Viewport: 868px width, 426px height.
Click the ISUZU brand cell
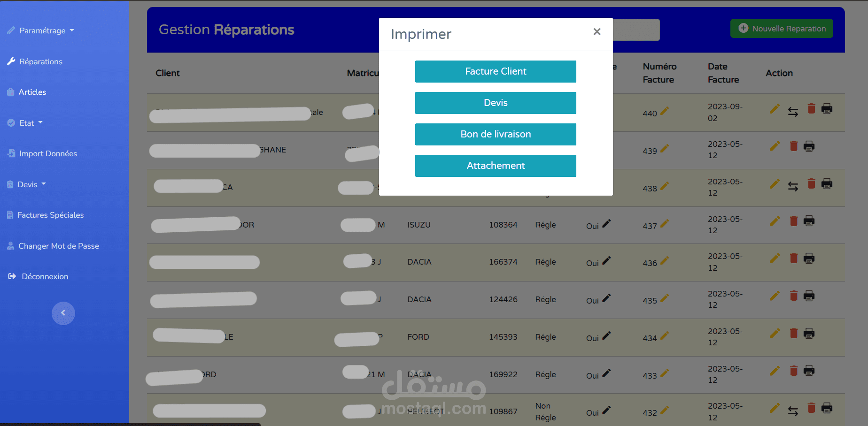click(x=419, y=225)
